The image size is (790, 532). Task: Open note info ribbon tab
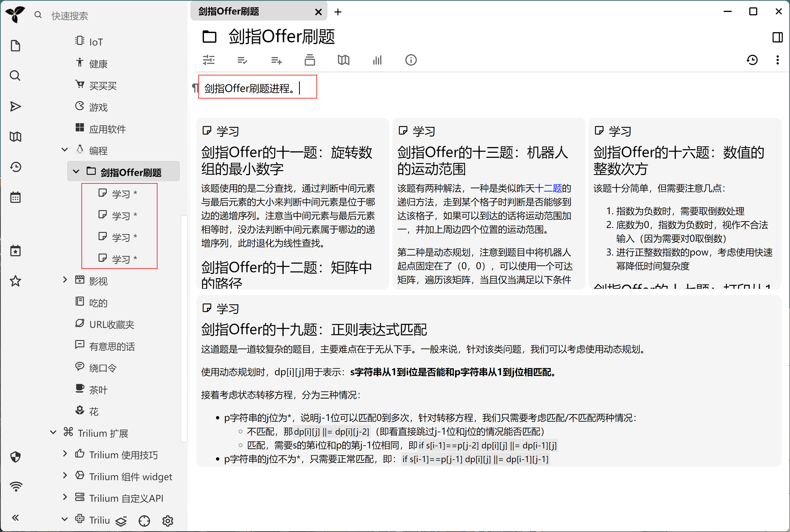click(411, 60)
